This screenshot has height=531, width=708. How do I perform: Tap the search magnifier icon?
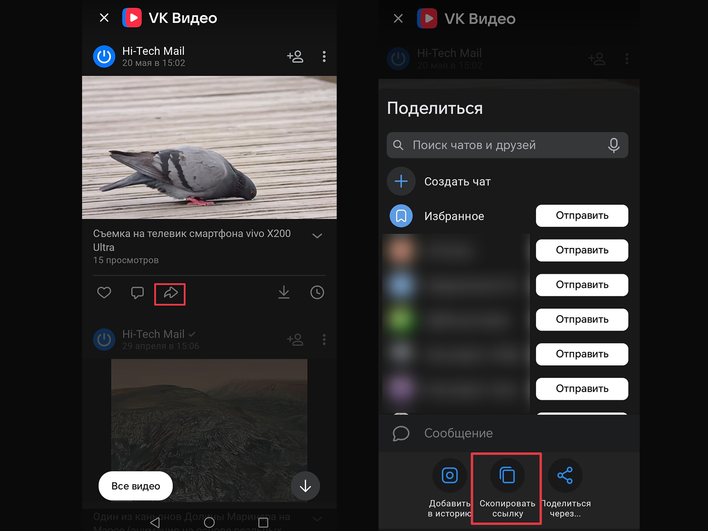398,145
